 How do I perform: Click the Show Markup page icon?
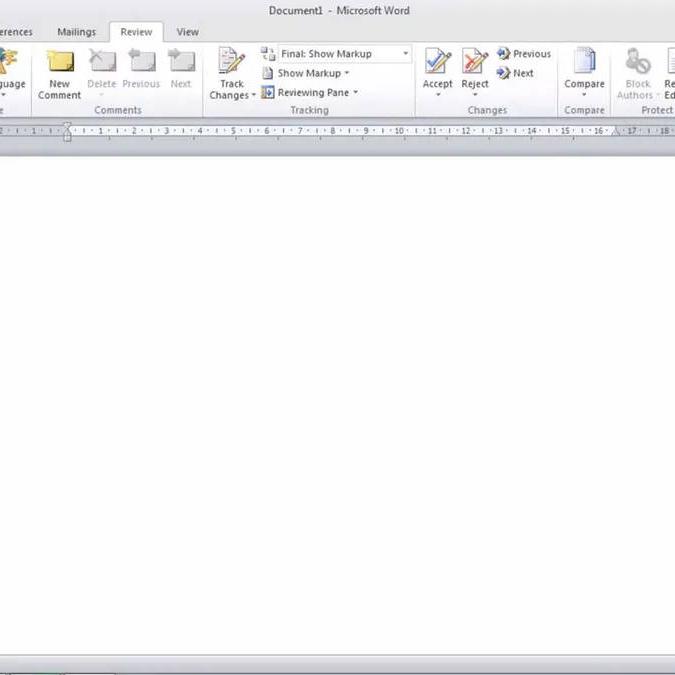[x=267, y=73]
